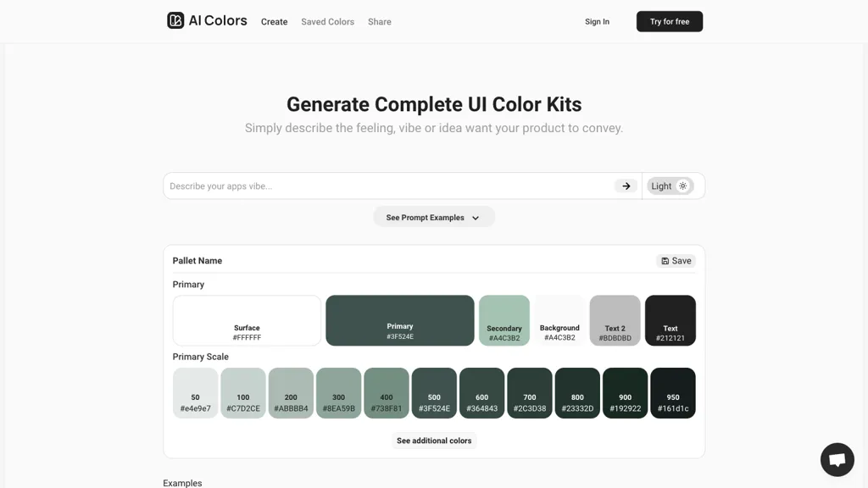Click the AI Colors brand name
The width and height of the screenshot is (868, 488).
click(x=218, y=20)
